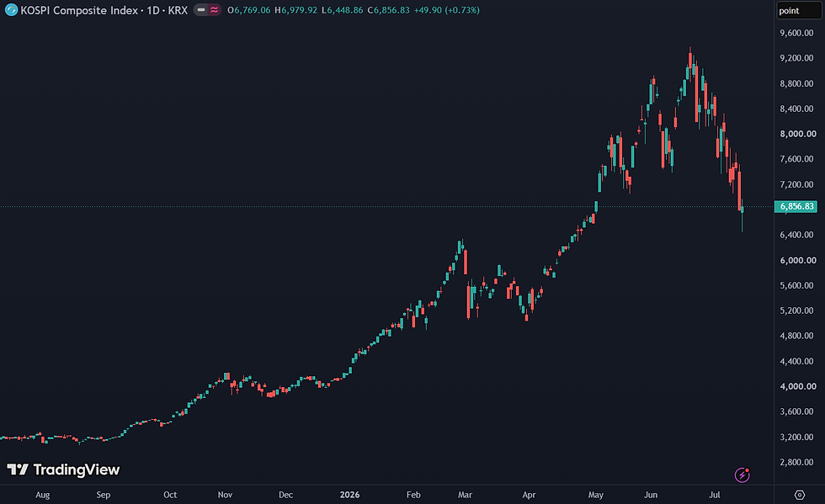Click the 7,600.00 price axis label

point(796,159)
